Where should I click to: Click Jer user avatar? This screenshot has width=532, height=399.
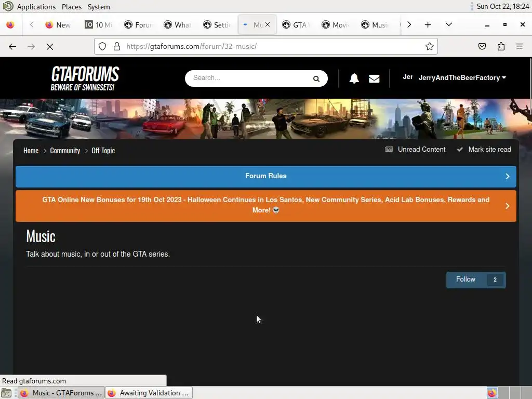[x=407, y=77]
